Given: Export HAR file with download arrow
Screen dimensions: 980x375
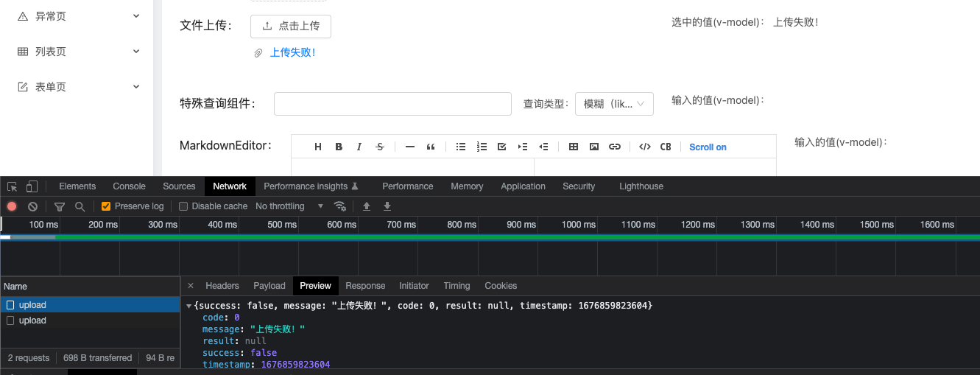Looking at the screenshot, I should (x=387, y=206).
